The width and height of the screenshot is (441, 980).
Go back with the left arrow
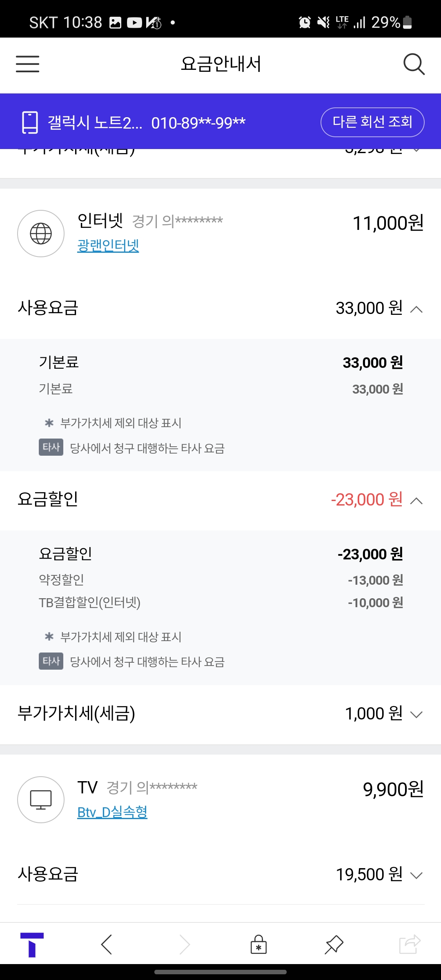[107, 944]
